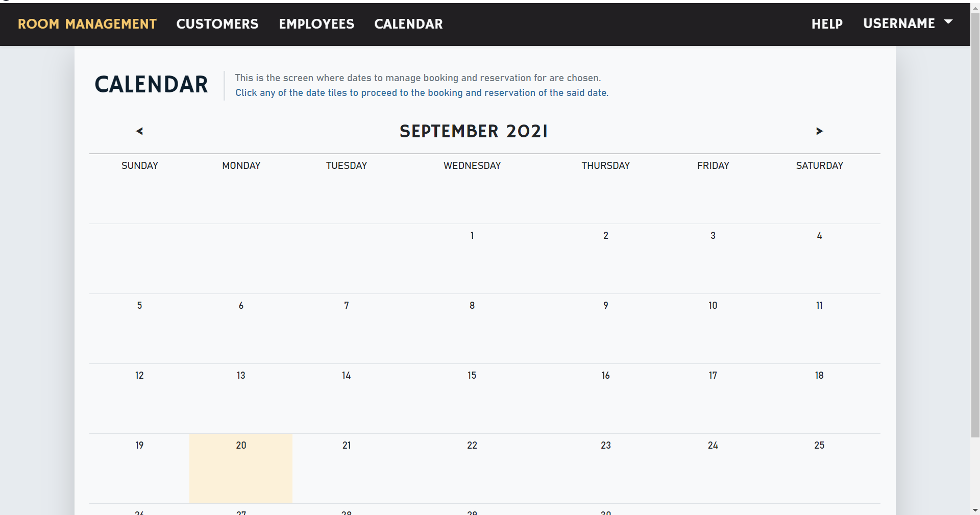Click the SUNDAY column header
Image resolution: width=980 pixels, height=515 pixels.
pos(139,165)
